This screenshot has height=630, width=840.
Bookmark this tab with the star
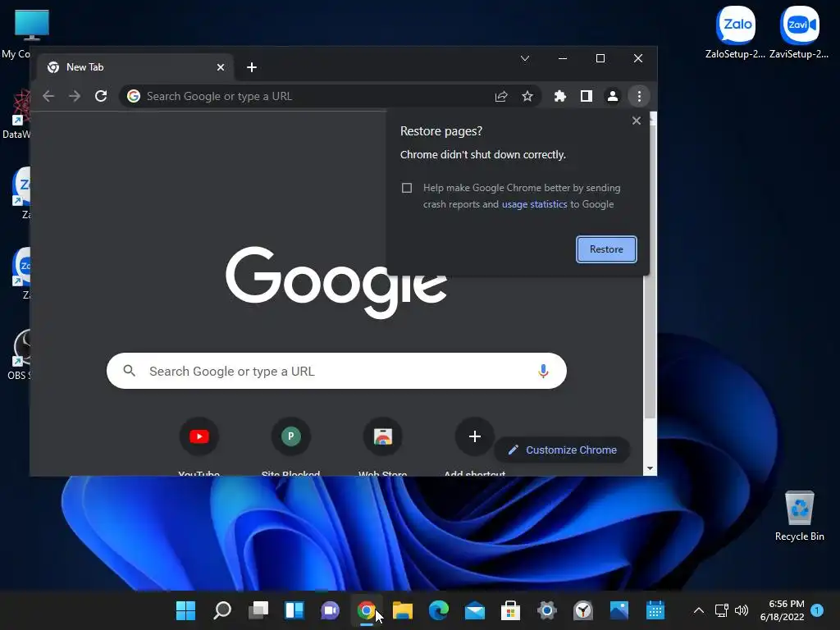527,97
